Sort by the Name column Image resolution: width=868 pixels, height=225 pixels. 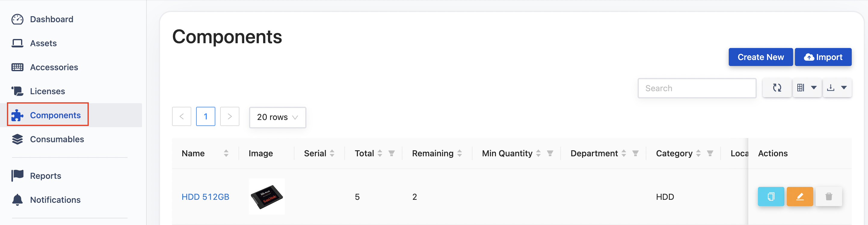tap(226, 153)
